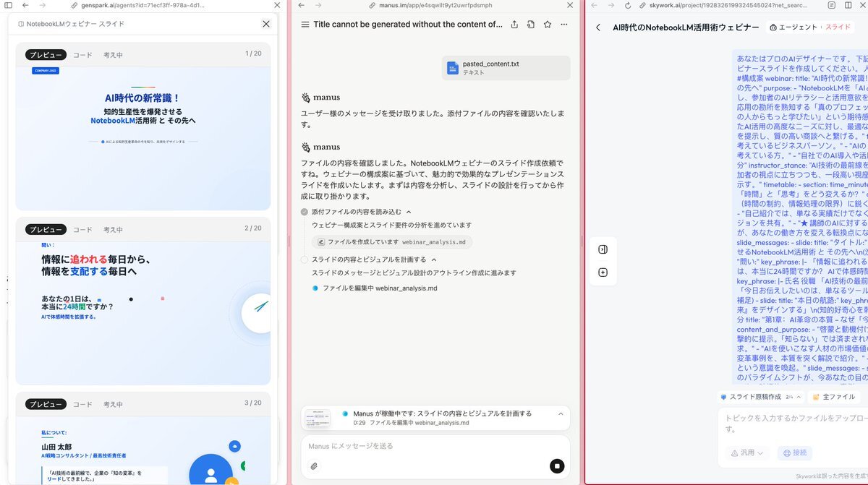
Task: Select プレビュー tab on slide 1/20
Action: click(46, 54)
